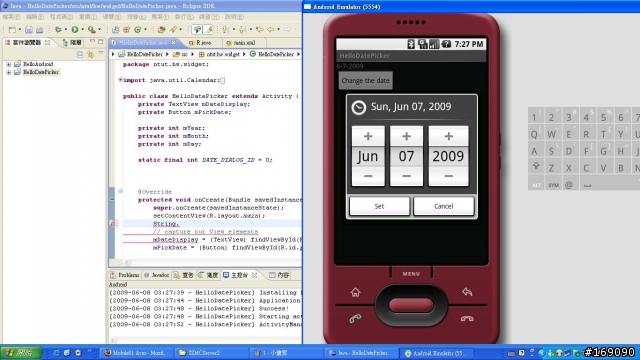This screenshot has width=640, height=360.
Task: Click Cancel in the date dialog
Action: (x=444, y=206)
